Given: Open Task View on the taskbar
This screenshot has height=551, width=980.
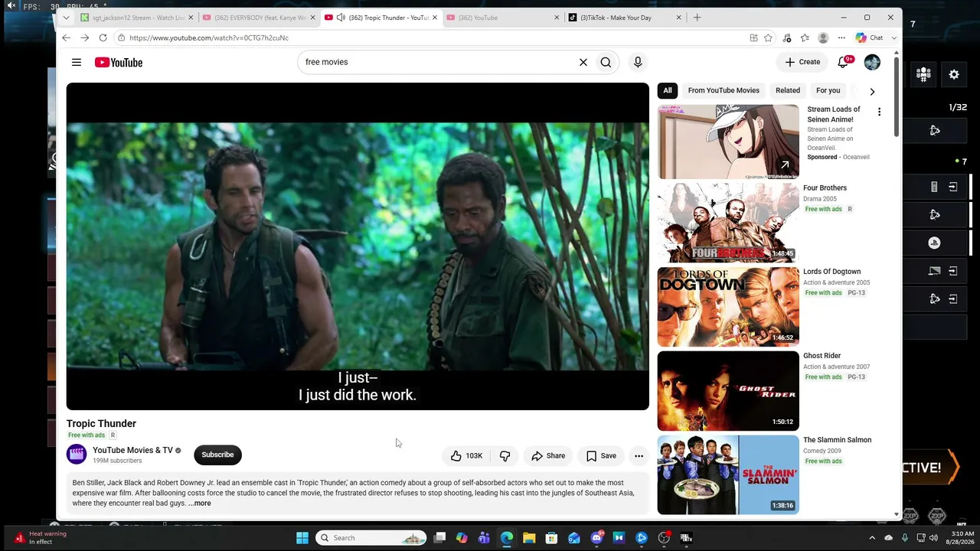Looking at the screenshot, I should [439, 538].
